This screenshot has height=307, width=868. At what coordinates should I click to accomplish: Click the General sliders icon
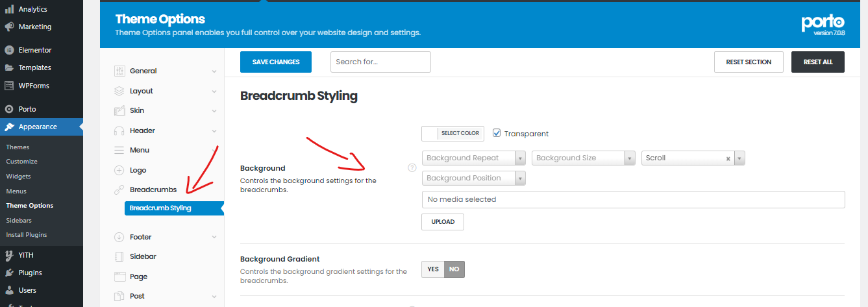119,71
